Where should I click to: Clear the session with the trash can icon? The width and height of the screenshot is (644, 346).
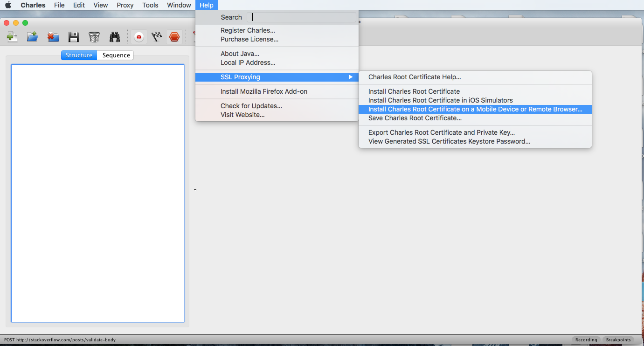pos(94,37)
